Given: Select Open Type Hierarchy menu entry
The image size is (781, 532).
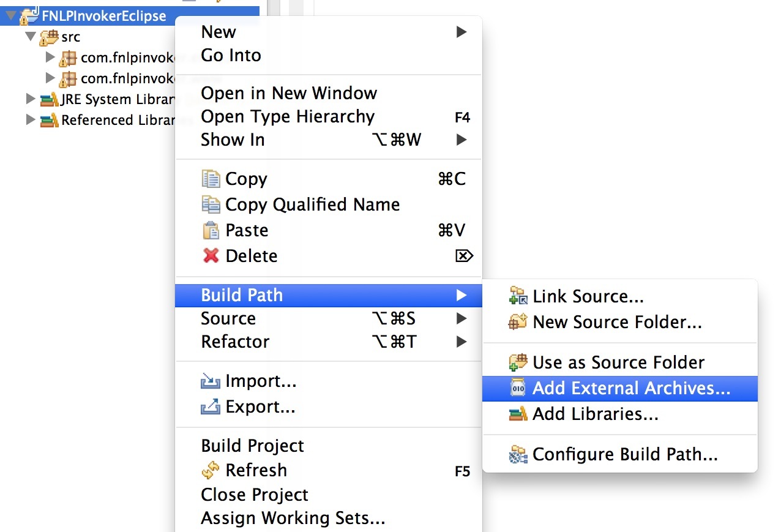Looking at the screenshot, I should click(x=288, y=116).
